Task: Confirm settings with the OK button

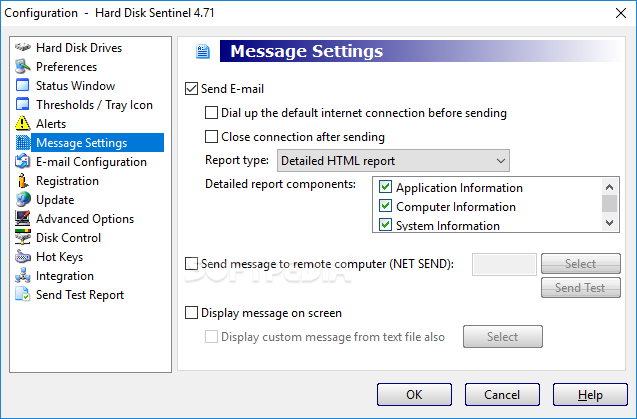Action: (x=414, y=395)
